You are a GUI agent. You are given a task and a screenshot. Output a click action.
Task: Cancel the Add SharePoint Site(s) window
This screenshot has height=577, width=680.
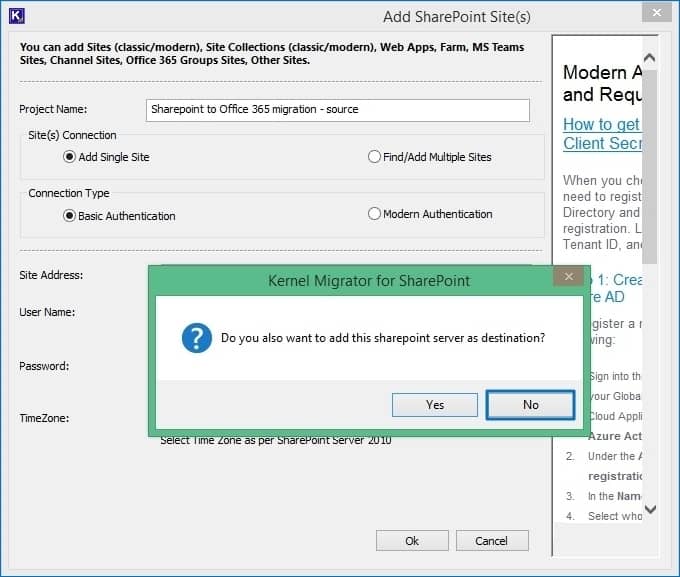click(492, 541)
